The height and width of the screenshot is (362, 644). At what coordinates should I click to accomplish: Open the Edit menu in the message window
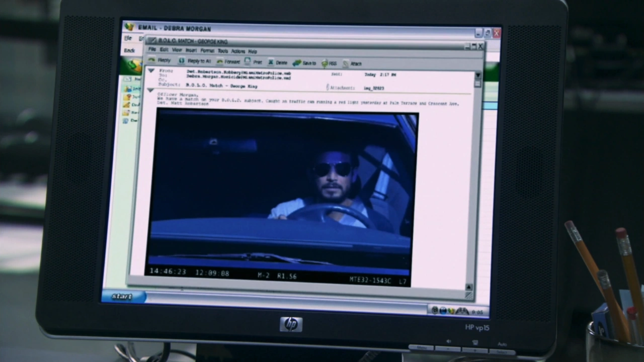(164, 50)
